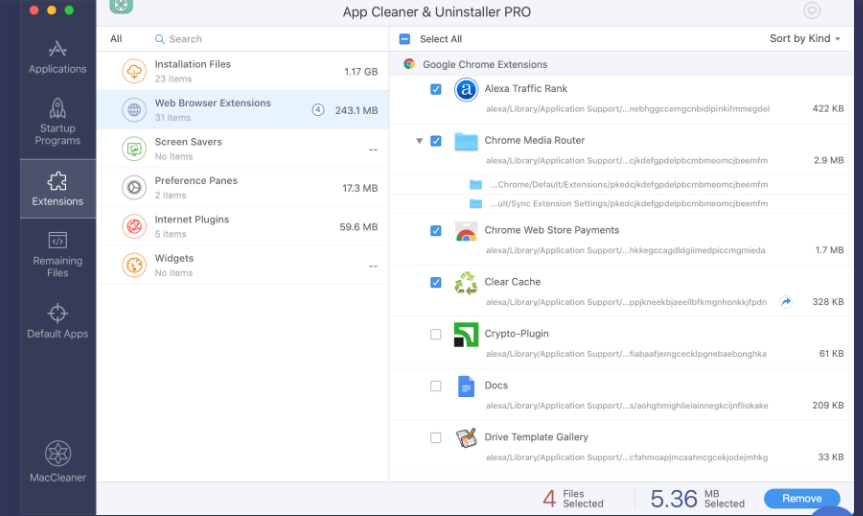Open the Startup Programs section
The height and width of the screenshot is (516, 863).
[x=57, y=120]
